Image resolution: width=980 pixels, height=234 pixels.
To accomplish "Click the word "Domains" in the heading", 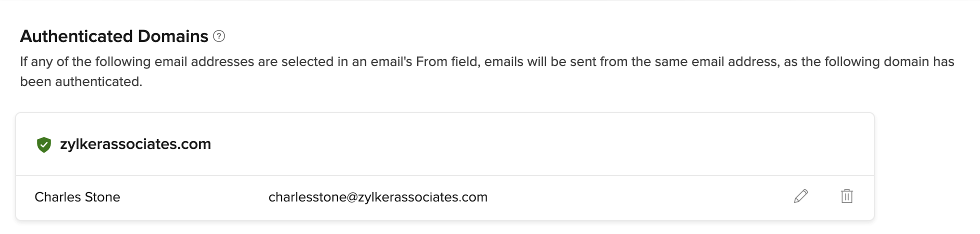I will [173, 36].
